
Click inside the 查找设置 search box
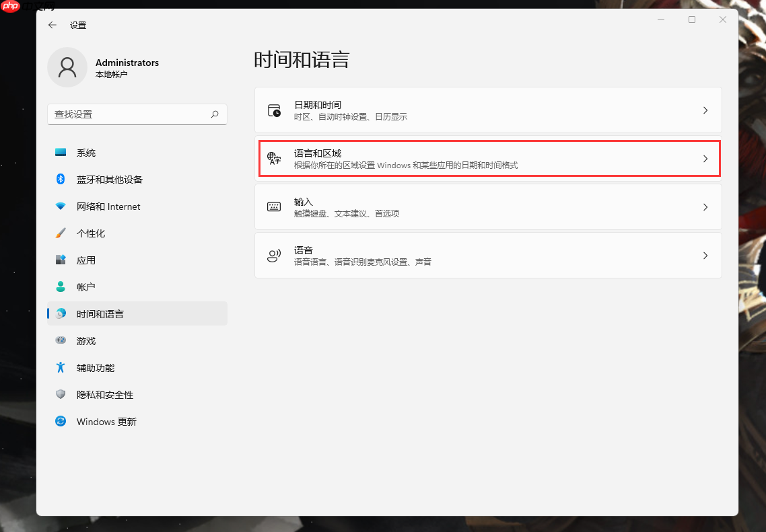coord(121,114)
